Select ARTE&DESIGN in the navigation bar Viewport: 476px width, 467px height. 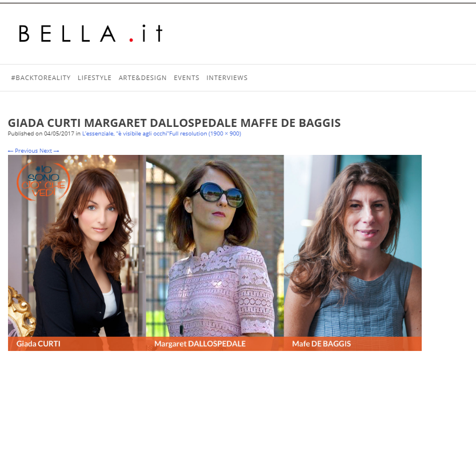point(142,78)
